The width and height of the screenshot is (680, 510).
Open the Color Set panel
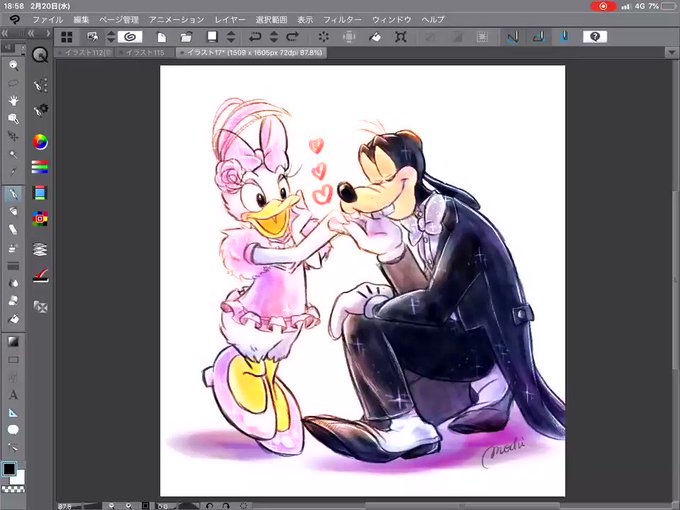coord(40,218)
